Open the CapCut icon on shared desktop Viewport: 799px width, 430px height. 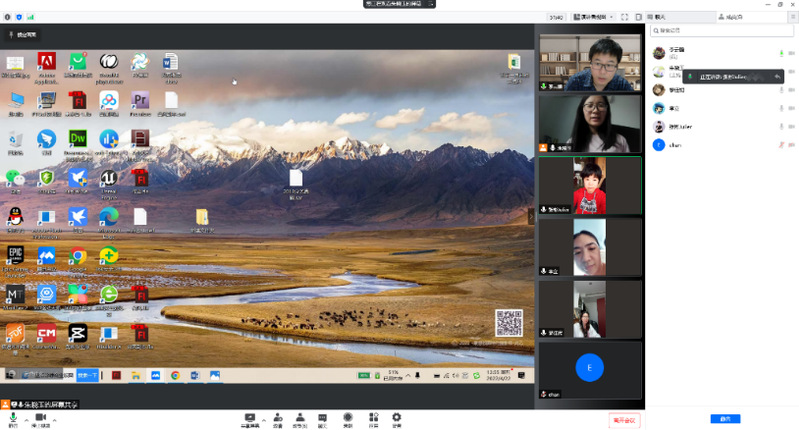click(77, 337)
